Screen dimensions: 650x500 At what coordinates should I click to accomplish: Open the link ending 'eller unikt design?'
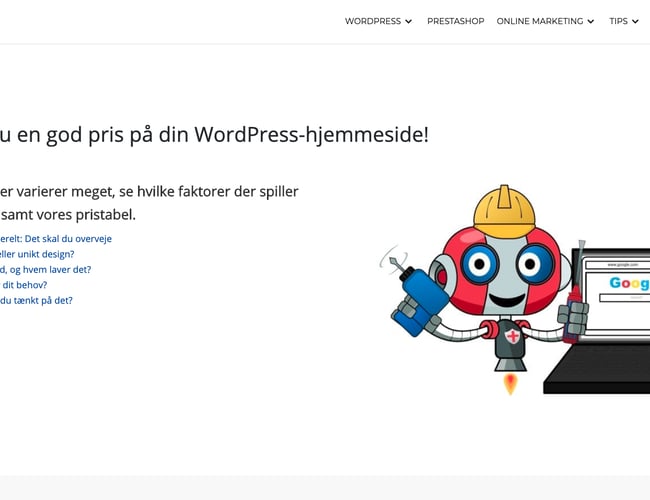pyautogui.click(x=37, y=254)
